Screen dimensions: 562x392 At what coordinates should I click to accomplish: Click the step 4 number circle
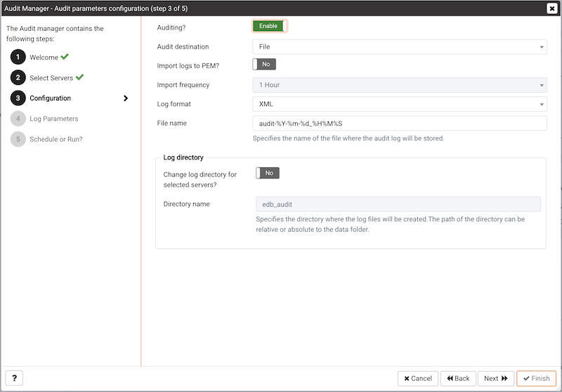[x=18, y=119]
